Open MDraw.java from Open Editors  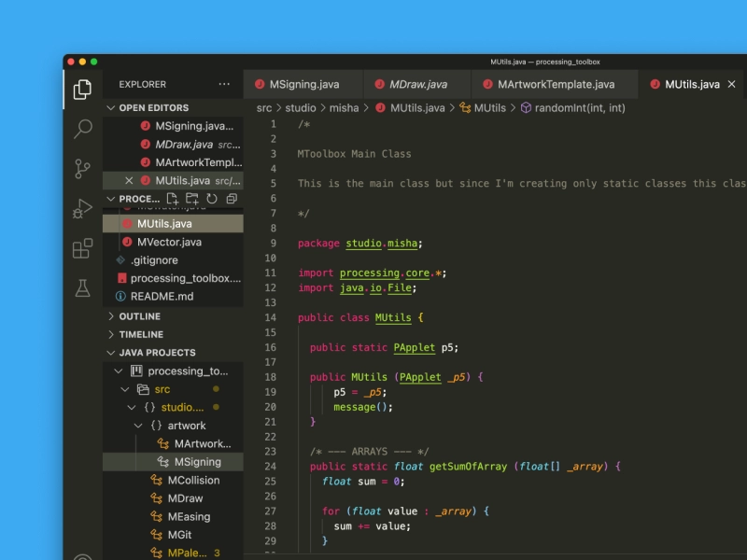coord(173,145)
